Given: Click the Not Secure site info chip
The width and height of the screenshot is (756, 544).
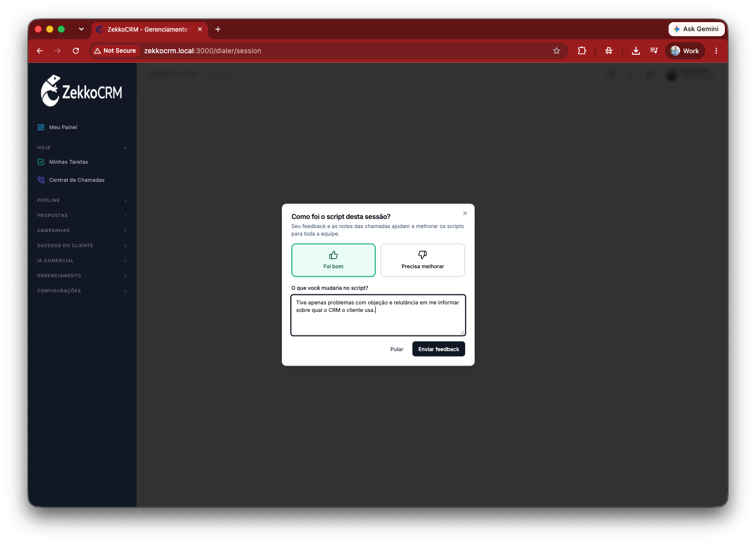Looking at the screenshot, I should 115,51.
